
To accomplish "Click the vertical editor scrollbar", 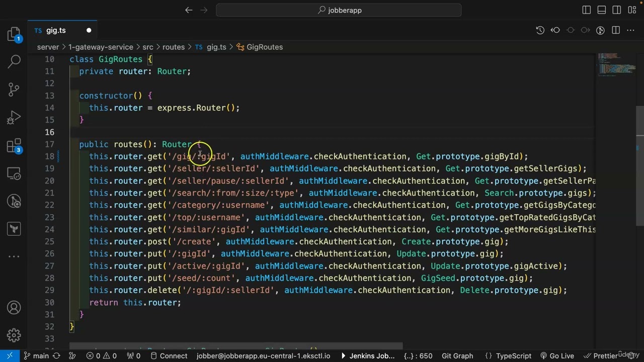I will coord(640,166).
